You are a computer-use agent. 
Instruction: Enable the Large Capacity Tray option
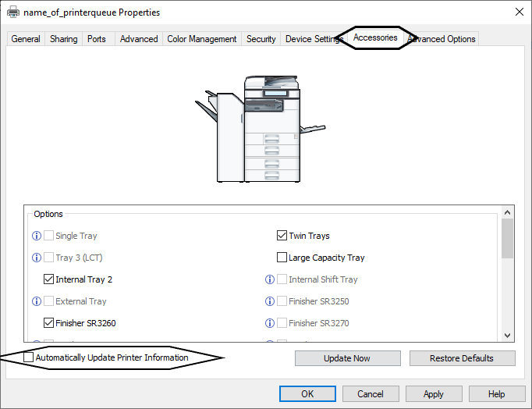coord(282,258)
